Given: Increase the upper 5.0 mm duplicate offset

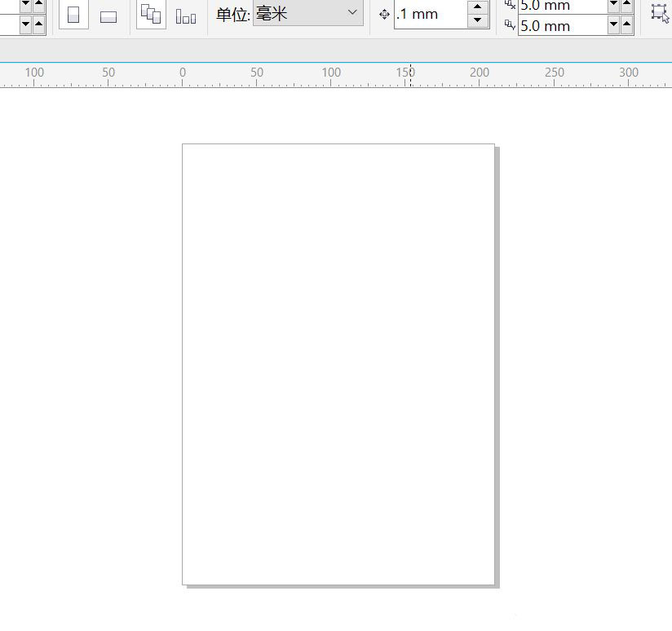Looking at the screenshot, I should pyautogui.click(x=629, y=5).
